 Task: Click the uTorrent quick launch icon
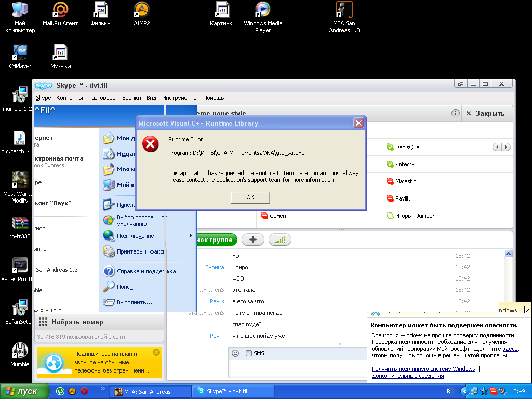point(60,391)
